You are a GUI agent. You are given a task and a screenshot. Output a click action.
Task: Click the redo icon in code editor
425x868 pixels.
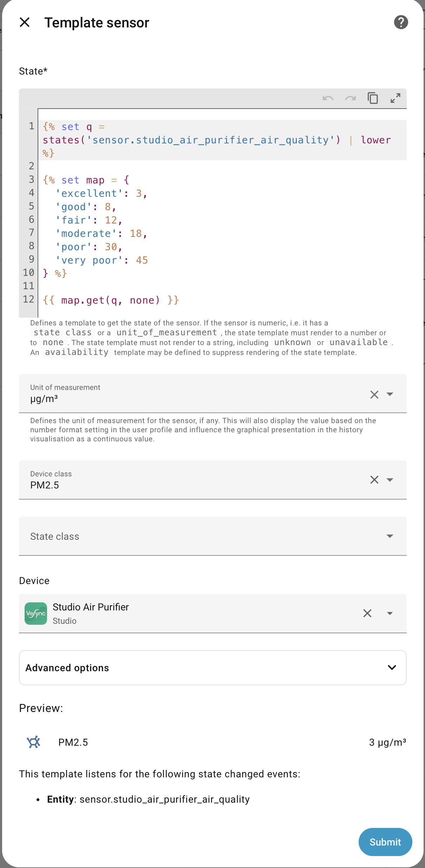coord(350,98)
